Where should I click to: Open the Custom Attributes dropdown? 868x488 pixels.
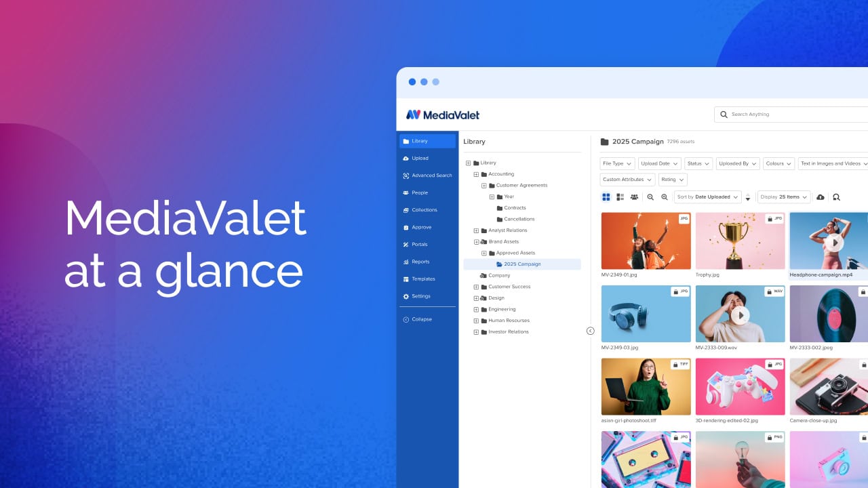point(627,180)
